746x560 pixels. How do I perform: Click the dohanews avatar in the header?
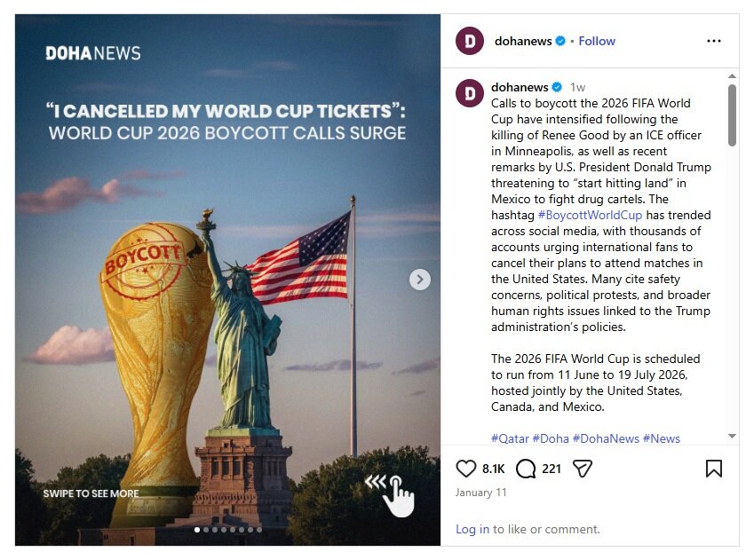[470, 41]
